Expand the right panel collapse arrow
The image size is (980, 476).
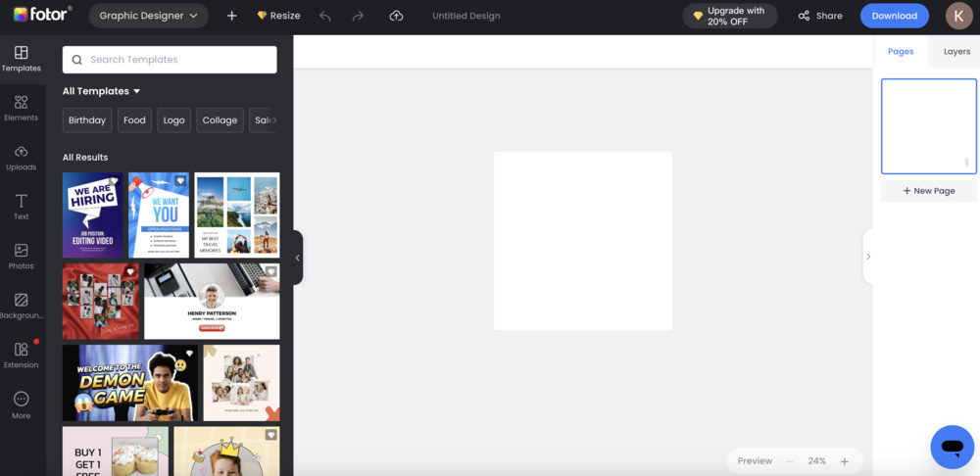tap(868, 257)
